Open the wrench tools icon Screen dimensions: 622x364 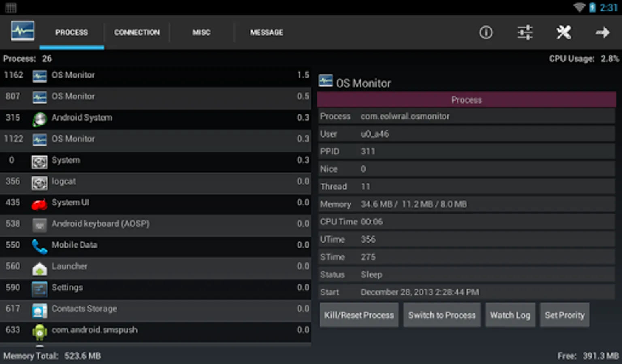(x=564, y=32)
